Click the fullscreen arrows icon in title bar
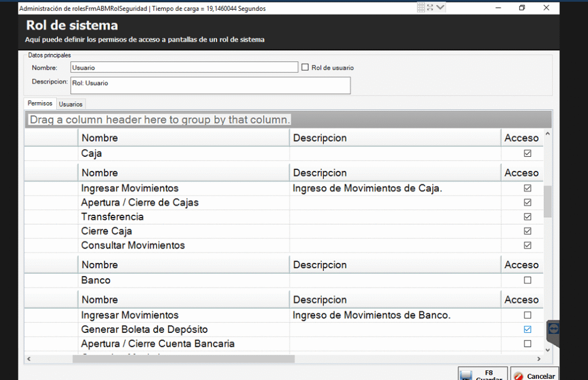The width and height of the screenshot is (588, 380). coord(430,7)
